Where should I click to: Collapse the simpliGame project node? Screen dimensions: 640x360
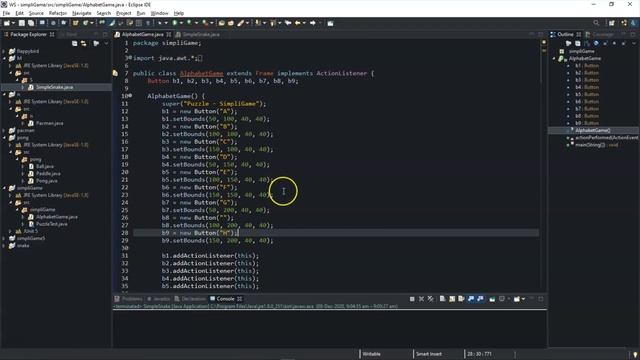tap(4, 188)
